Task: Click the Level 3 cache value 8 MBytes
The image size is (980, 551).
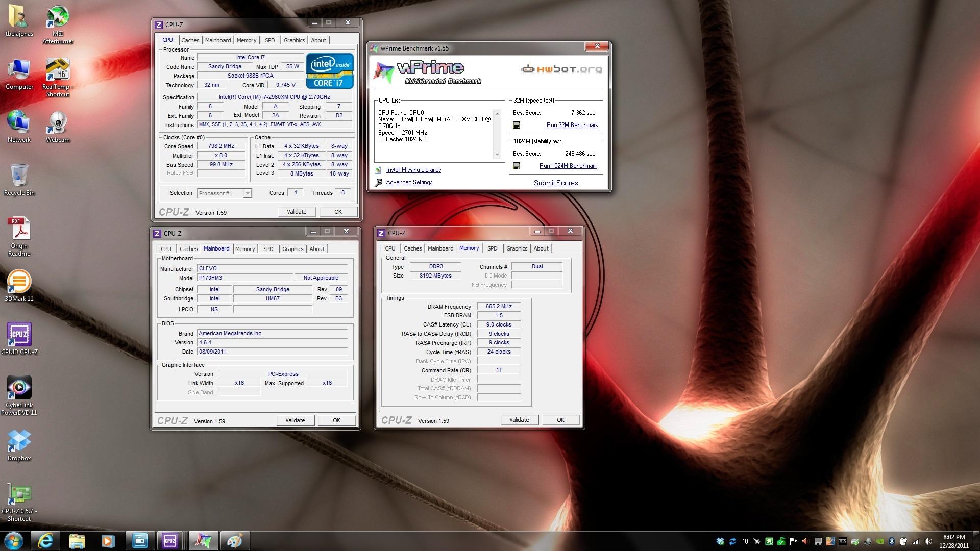Action: (x=302, y=173)
